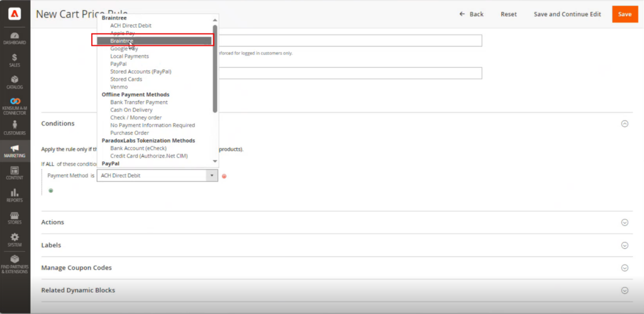
Task: Click the dropdown list scroll-down arrow
Action: 215,161
